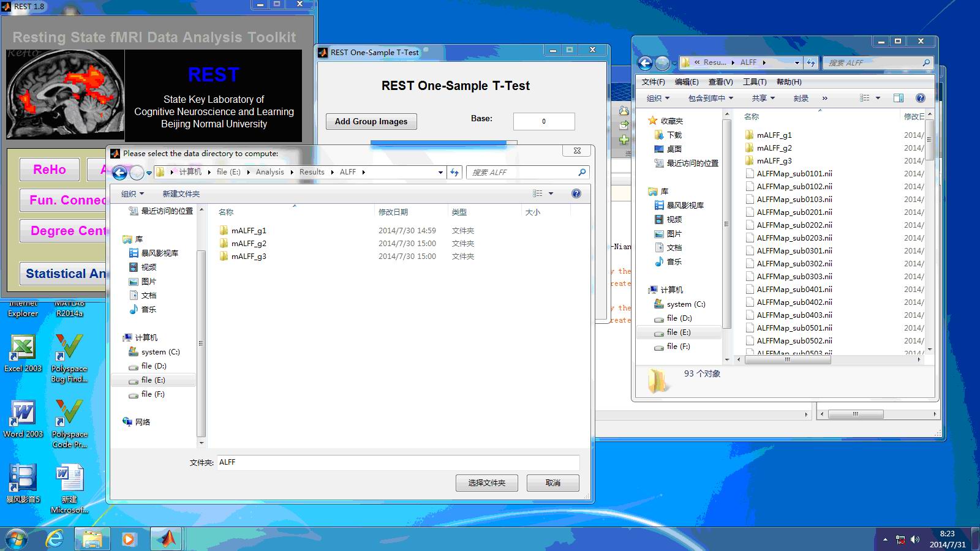Click Explorer window back arrow
This screenshot has height=551, width=980.
645,63
